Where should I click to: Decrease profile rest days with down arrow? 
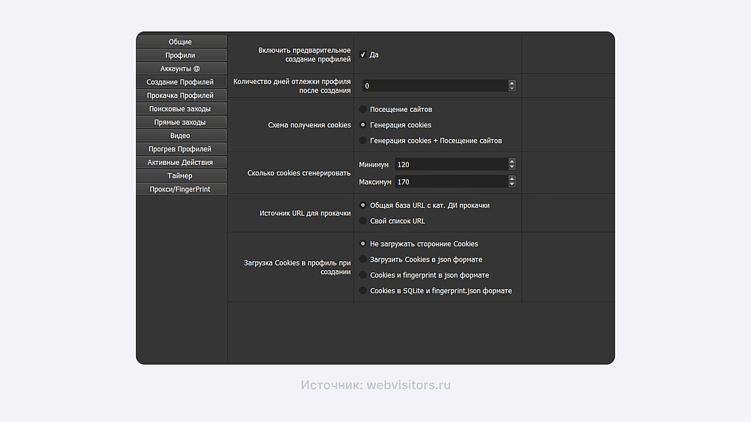click(x=512, y=89)
